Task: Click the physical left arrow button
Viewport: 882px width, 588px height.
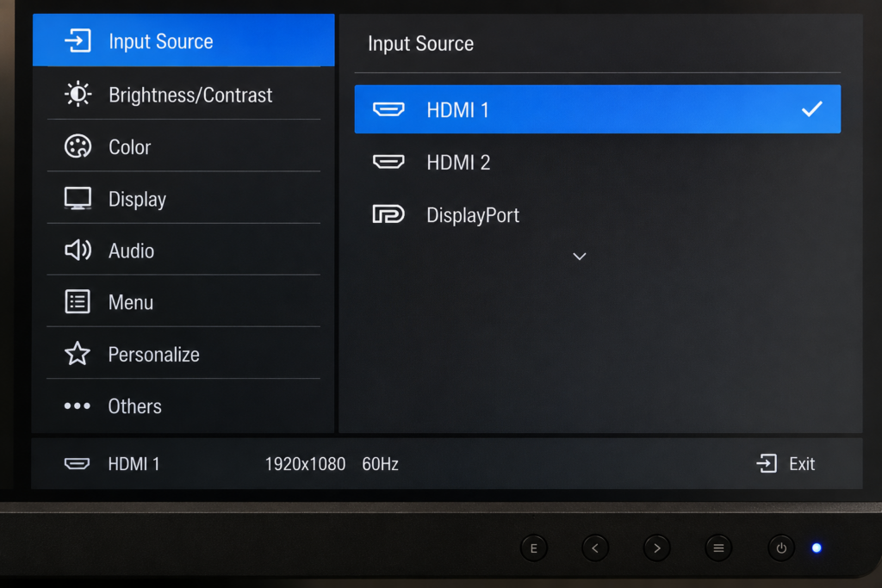Action: [595, 548]
